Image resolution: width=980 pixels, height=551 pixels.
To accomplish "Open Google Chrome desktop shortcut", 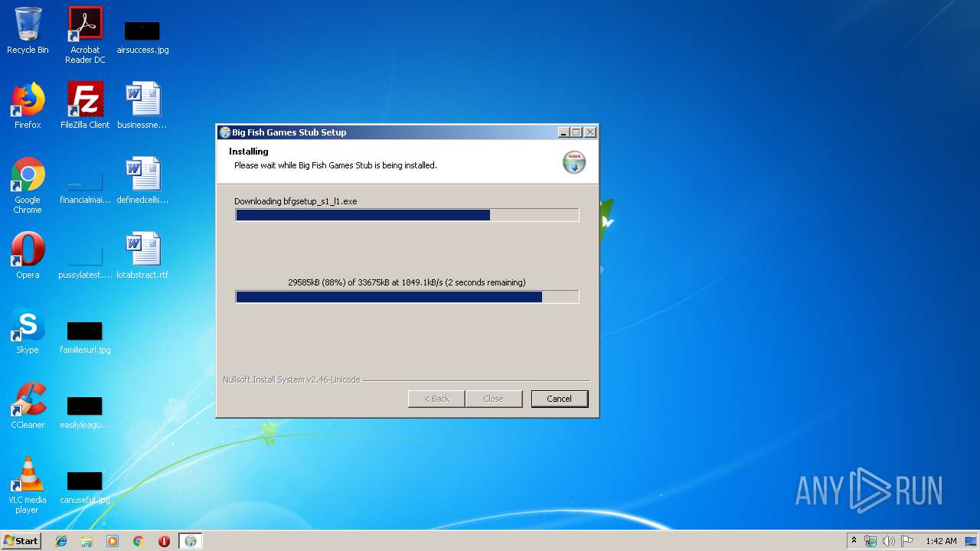I will pyautogui.click(x=28, y=186).
